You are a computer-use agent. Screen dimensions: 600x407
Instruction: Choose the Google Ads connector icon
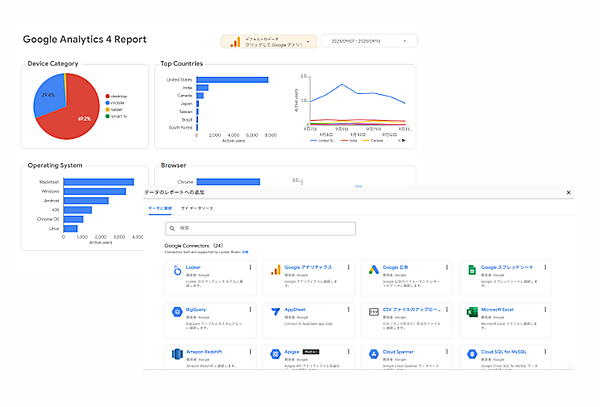(372, 269)
